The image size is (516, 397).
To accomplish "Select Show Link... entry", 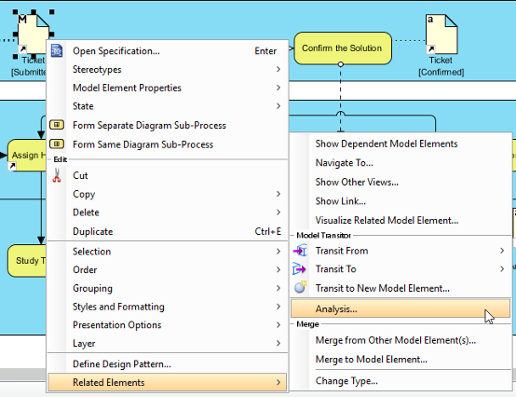I will (x=400, y=201).
